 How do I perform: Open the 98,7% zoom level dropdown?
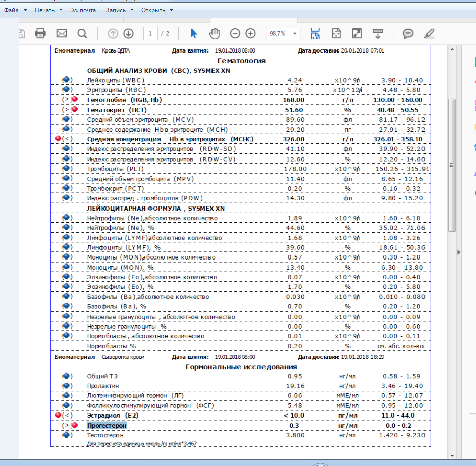point(283,33)
